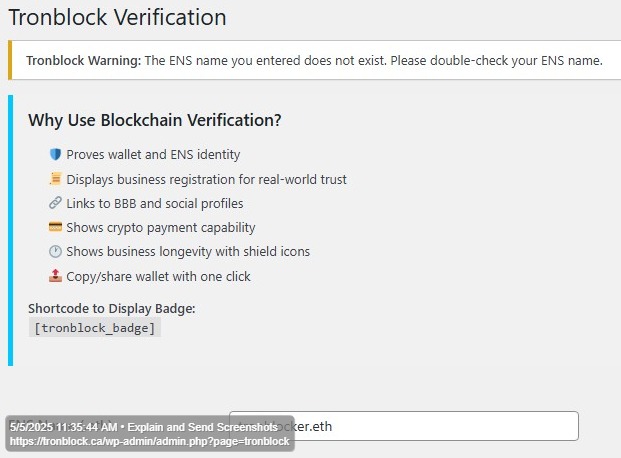This screenshot has width=621, height=458.
Task: Click the blue shield icon beside wallet identity
Action: point(56,155)
